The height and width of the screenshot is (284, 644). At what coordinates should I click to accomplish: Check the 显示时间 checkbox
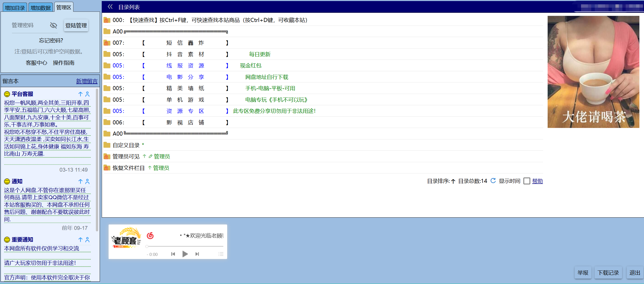tap(527, 181)
